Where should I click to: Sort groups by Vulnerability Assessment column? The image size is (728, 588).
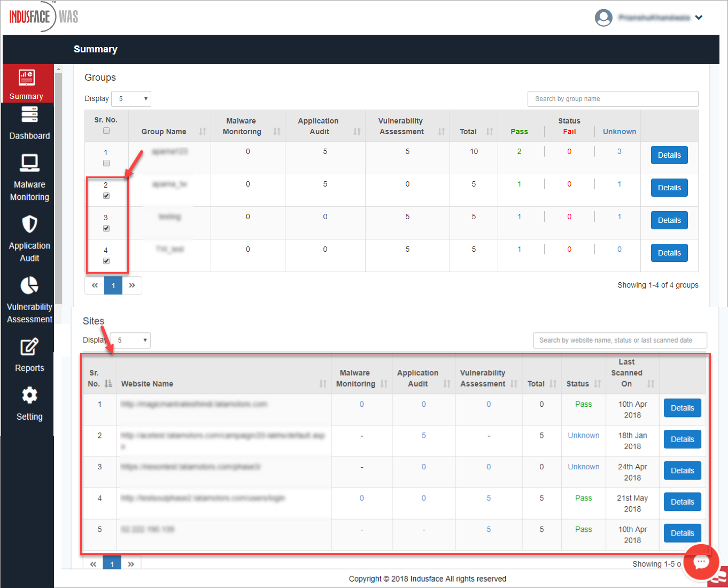pyautogui.click(x=442, y=131)
